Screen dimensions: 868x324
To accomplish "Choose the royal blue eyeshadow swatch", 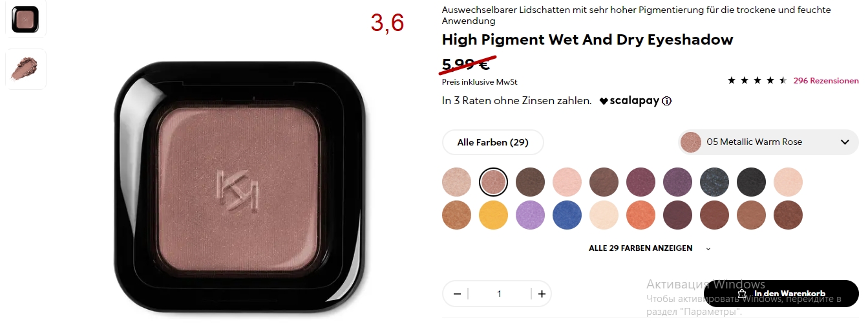I will tap(567, 215).
